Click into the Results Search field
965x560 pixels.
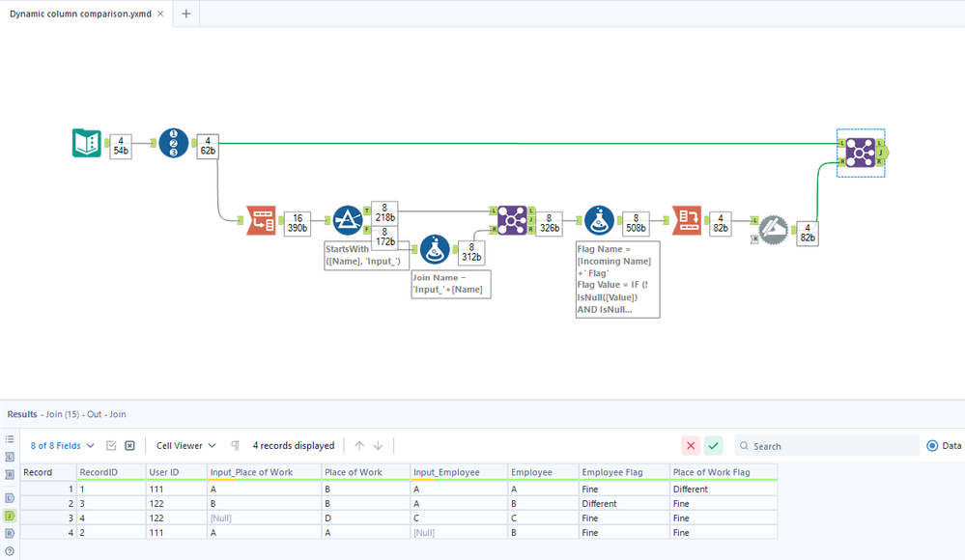pyautogui.click(x=827, y=445)
